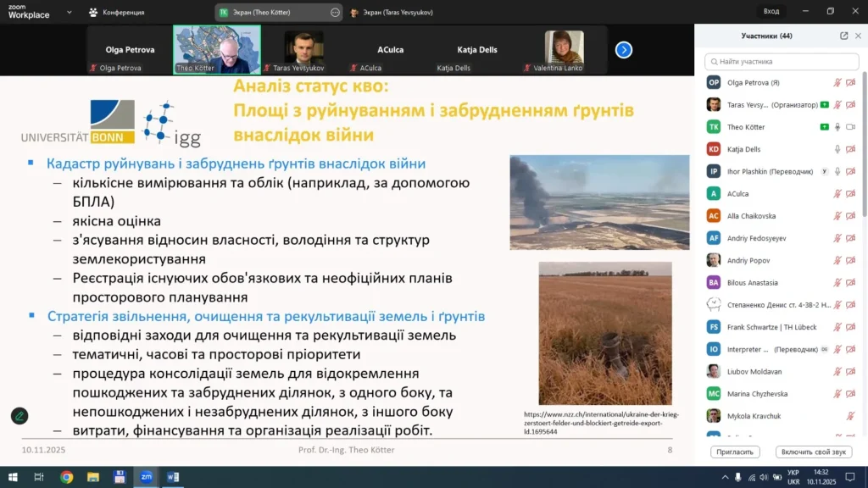Toggle Ihor Plashkin's microphone icon

click(x=837, y=171)
